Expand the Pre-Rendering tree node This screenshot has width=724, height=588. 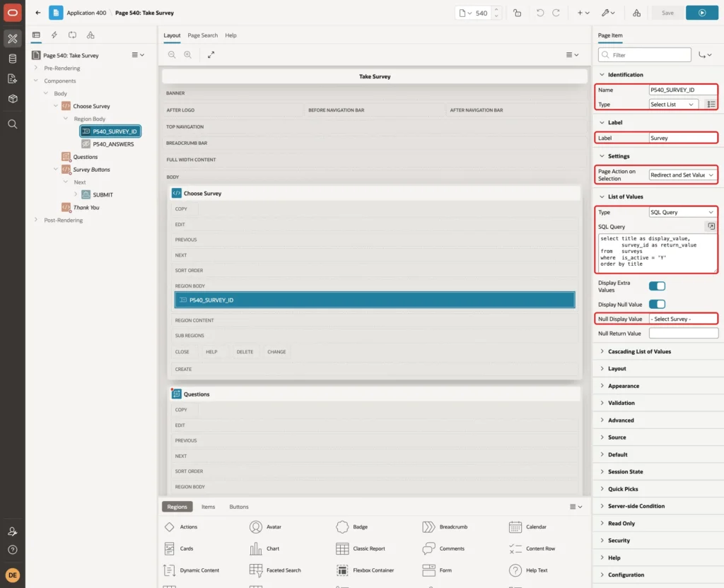coord(36,68)
